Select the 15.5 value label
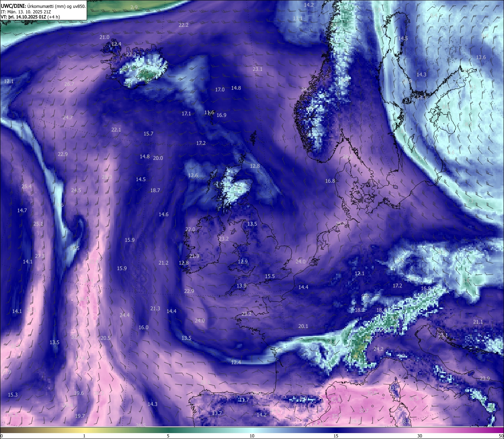Screen dimensions: 504x439 coord(270,276)
